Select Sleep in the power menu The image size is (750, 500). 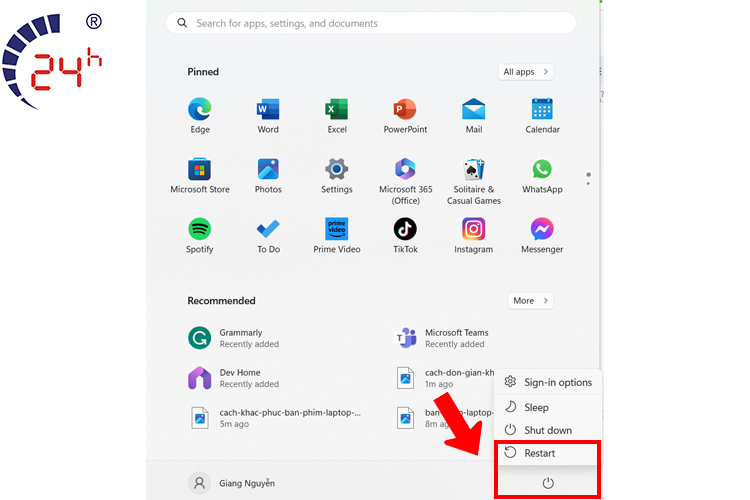pyautogui.click(x=548, y=407)
